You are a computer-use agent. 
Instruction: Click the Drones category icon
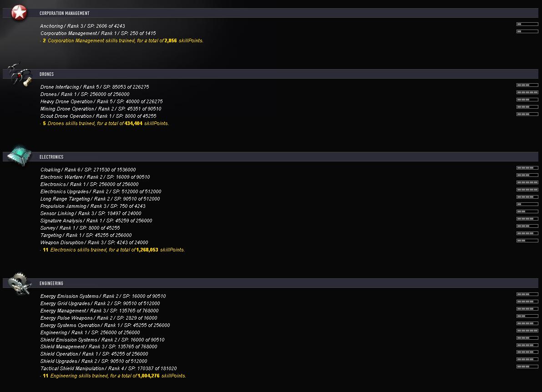click(x=20, y=74)
